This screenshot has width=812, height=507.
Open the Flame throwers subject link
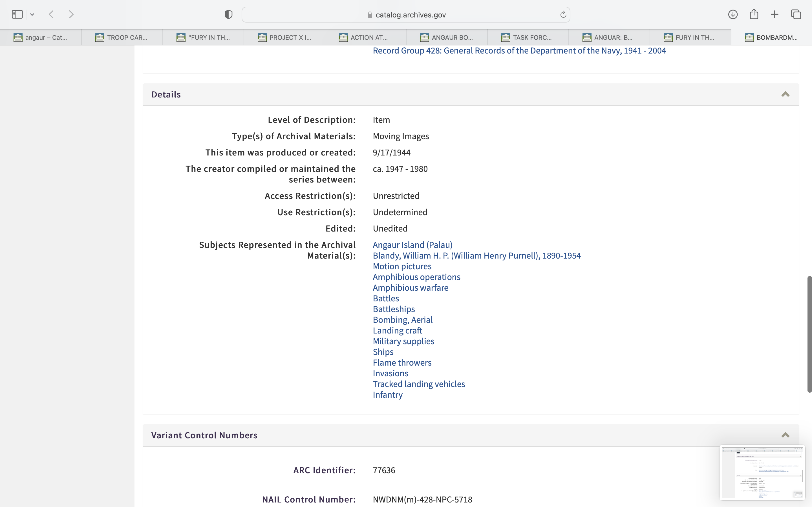(402, 363)
